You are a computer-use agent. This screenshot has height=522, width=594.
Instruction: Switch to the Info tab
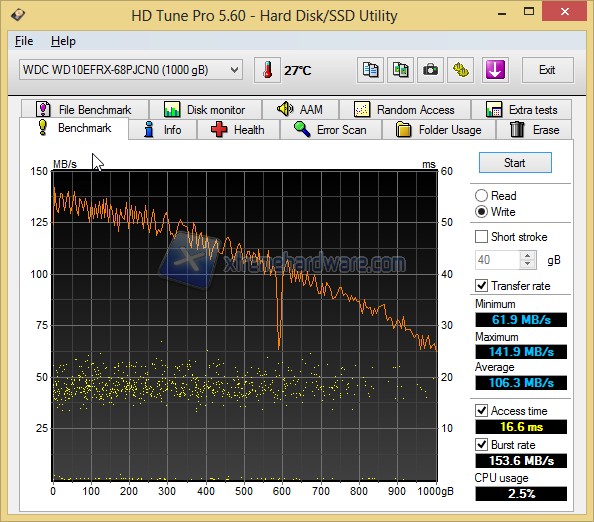163,130
